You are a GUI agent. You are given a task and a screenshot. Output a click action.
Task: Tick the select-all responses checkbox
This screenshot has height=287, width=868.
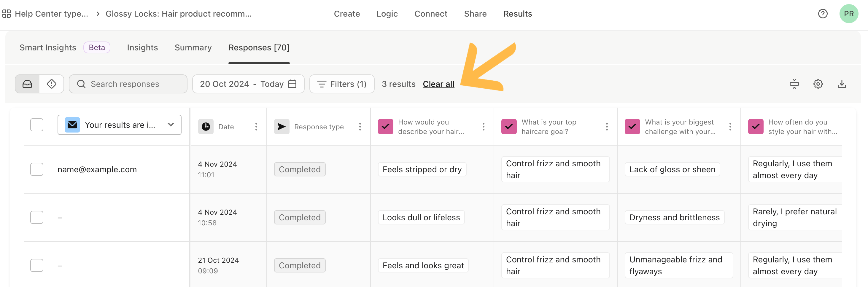(x=37, y=125)
